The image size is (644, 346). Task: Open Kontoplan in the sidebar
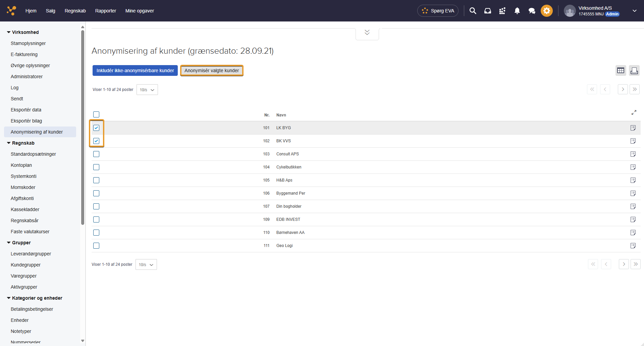pos(21,165)
